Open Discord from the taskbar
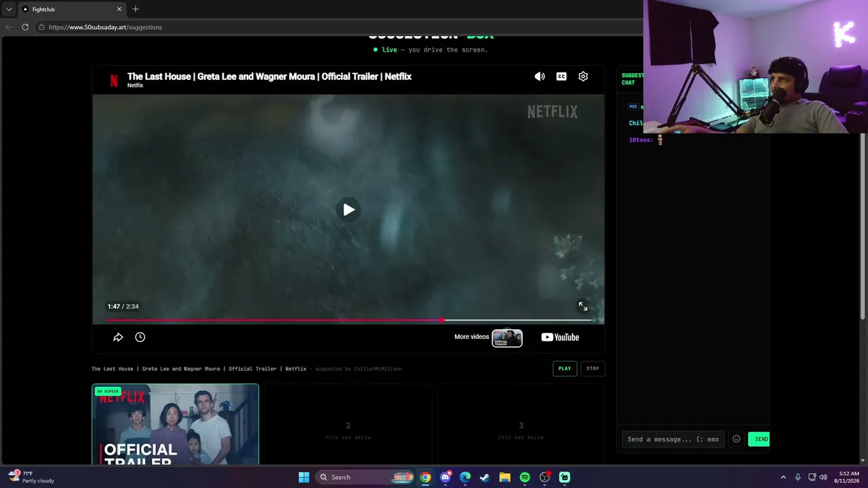The width and height of the screenshot is (868, 488). (x=445, y=477)
